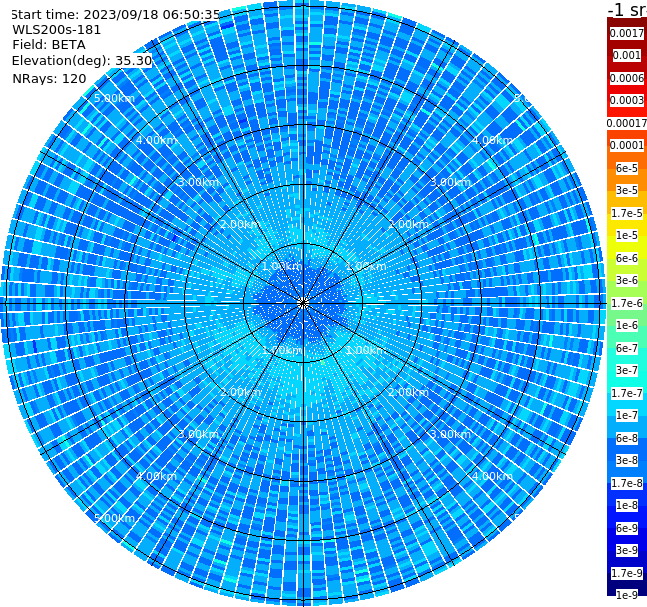
Task: Click the 2.00km range label in upper-left quadrant
Action: 241,224
